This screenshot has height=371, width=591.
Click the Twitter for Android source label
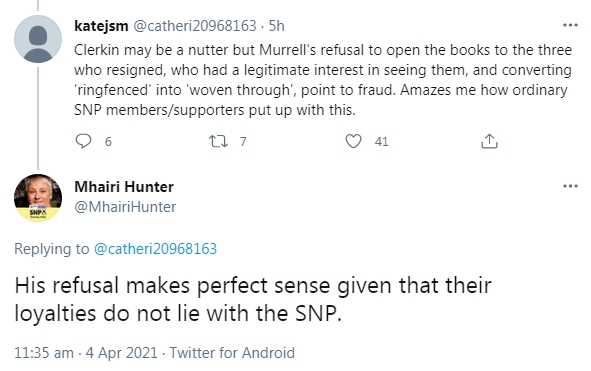click(232, 353)
